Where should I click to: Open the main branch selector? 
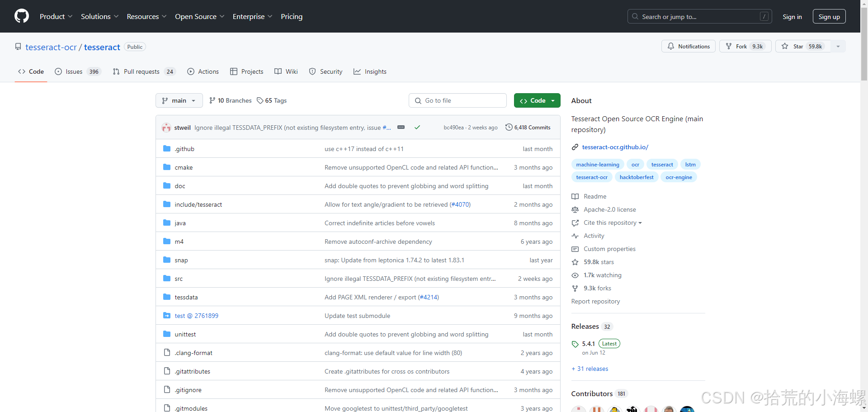tap(179, 100)
